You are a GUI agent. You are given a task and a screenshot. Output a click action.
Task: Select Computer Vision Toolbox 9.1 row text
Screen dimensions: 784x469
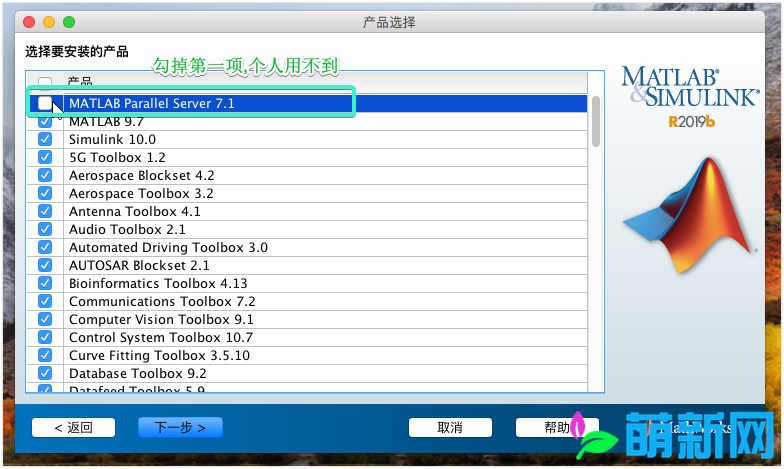[161, 320]
